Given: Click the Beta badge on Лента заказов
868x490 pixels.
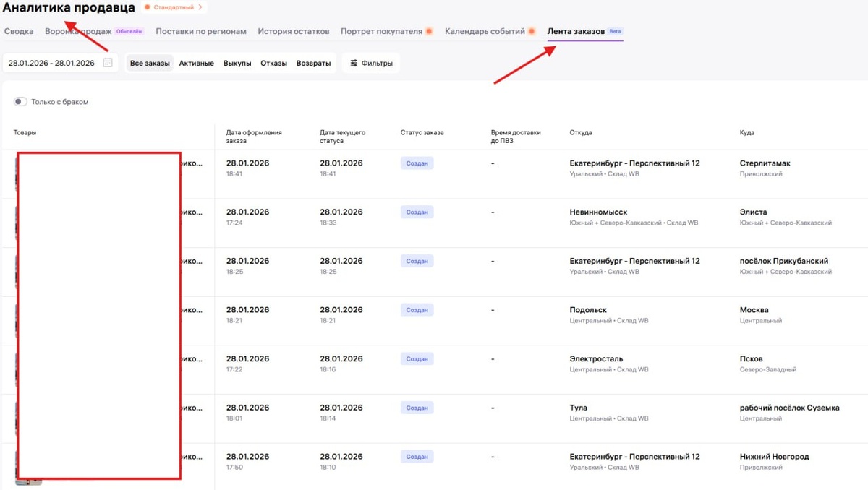Looking at the screenshot, I should point(615,32).
